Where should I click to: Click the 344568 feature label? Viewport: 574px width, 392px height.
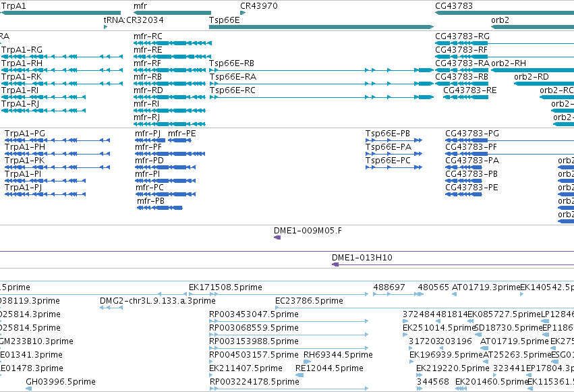(x=433, y=382)
